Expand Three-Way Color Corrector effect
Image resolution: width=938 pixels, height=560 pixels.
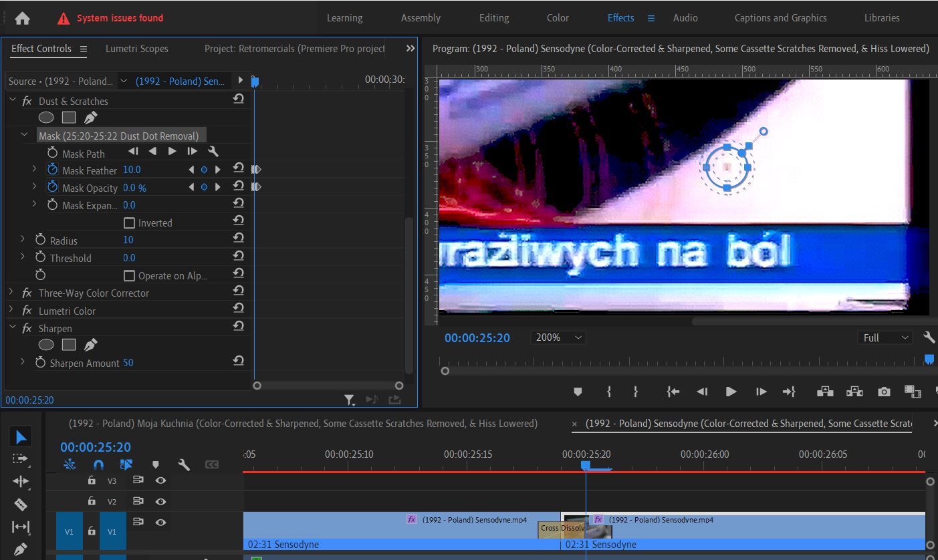pos(11,293)
